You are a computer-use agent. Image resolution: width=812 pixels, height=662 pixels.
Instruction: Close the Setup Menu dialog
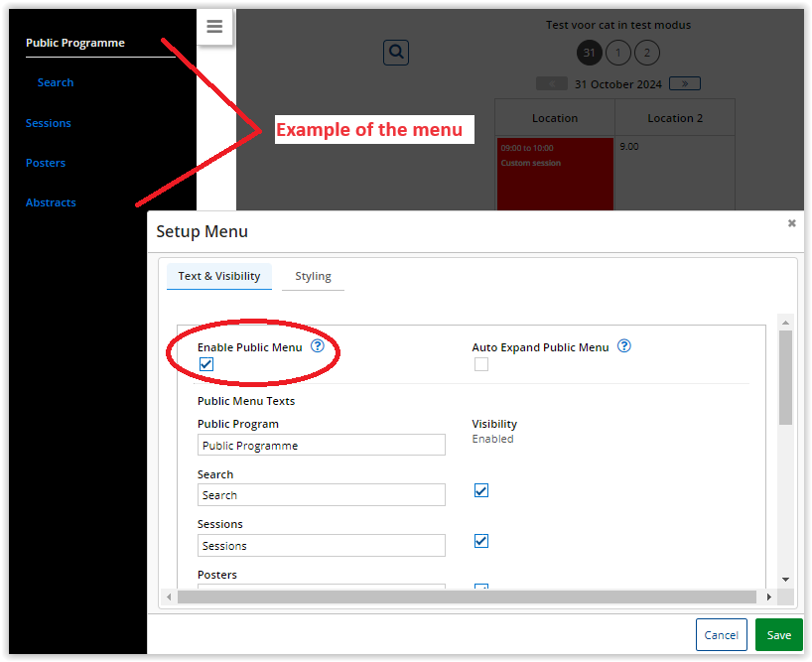point(791,223)
